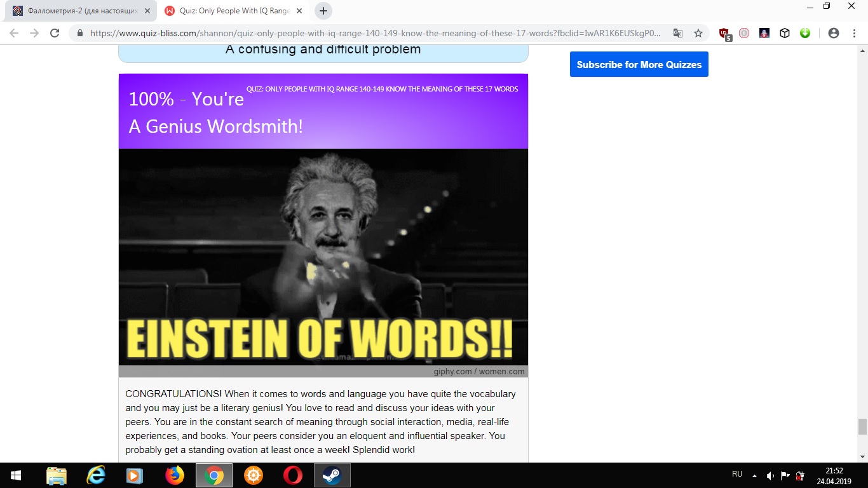Open a new browser tab
Viewport: 868px width, 488px height.
323,11
